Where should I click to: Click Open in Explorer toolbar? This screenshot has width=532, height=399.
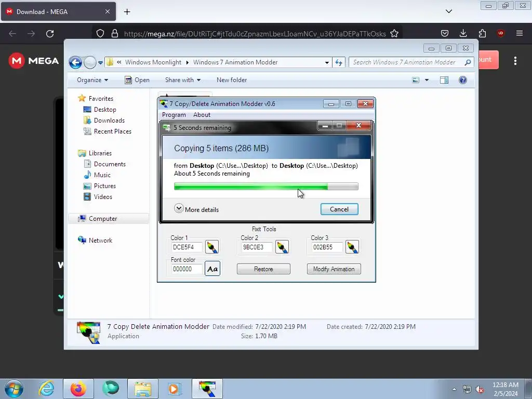pos(137,80)
